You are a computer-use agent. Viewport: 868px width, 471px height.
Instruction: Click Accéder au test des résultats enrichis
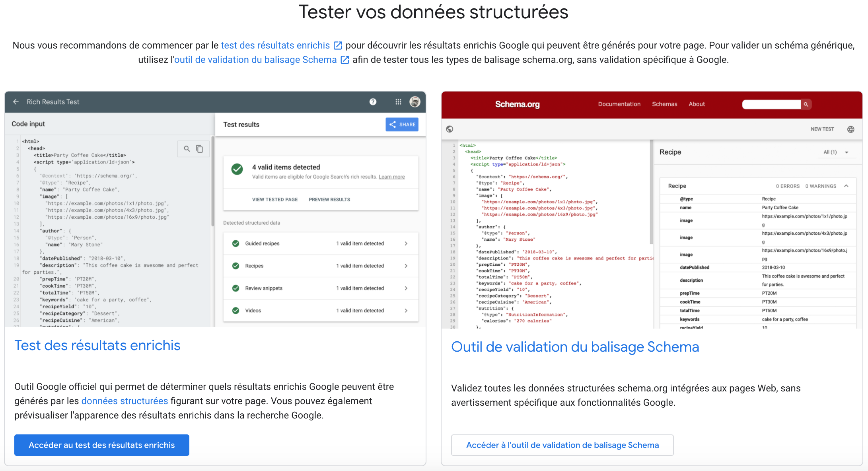pyautogui.click(x=102, y=445)
